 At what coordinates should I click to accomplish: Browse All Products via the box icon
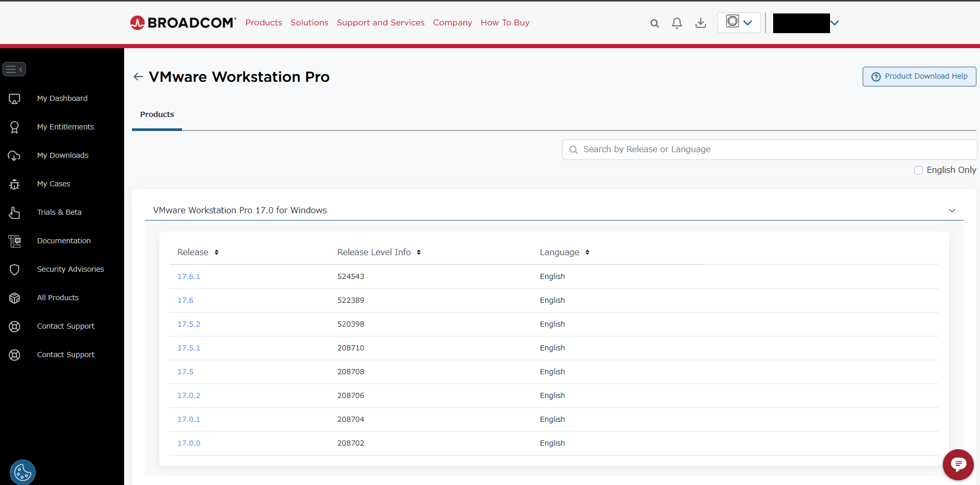[x=14, y=298]
